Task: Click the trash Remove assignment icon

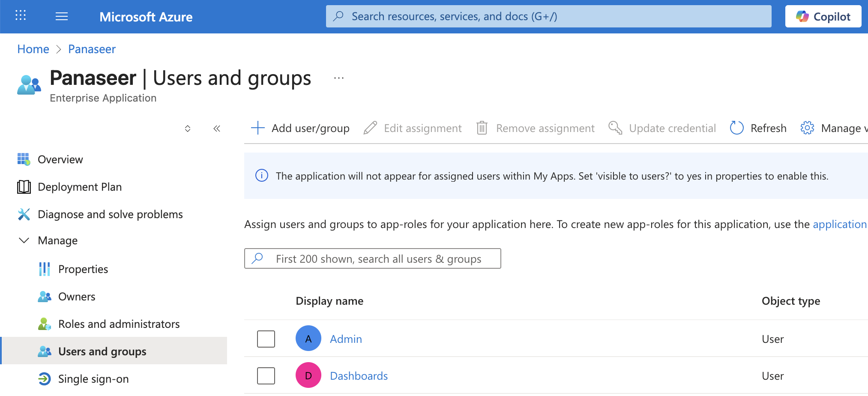Action: 482,128
